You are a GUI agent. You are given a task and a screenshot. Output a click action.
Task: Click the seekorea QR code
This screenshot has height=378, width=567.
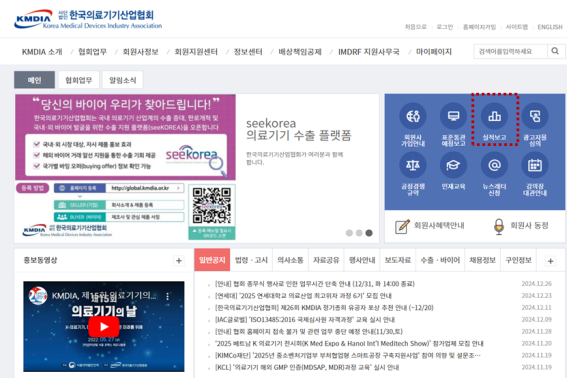(x=212, y=205)
